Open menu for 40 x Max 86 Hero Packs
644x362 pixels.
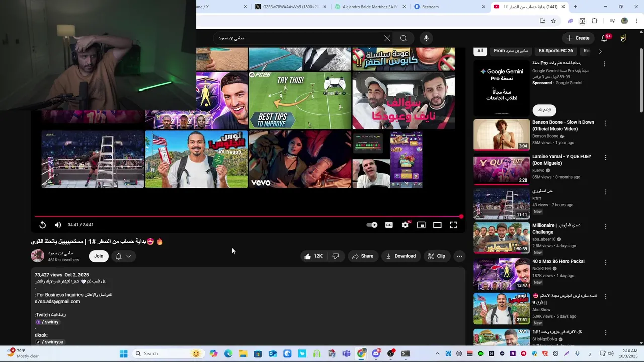click(x=605, y=262)
